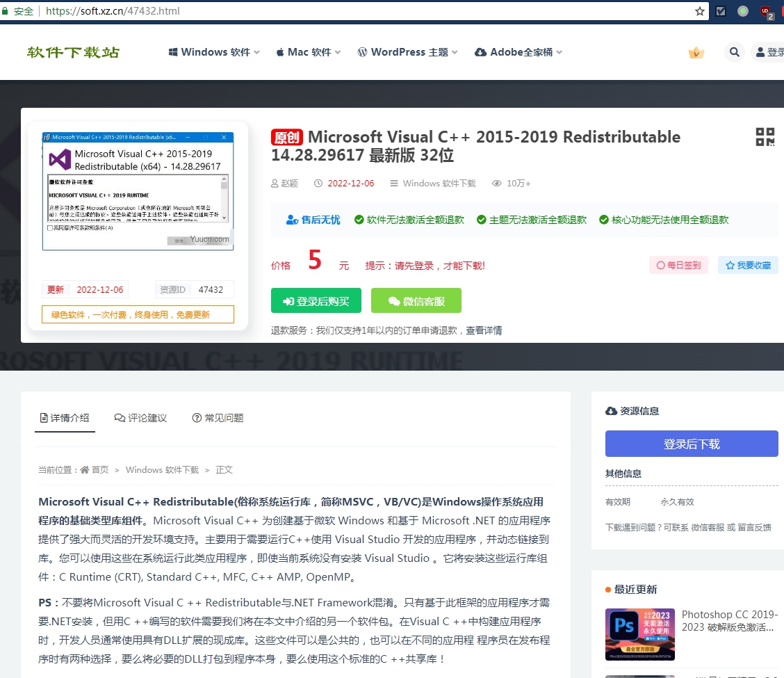784x678 pixels.
Task: Open the Visual C++ installer screenshot thumbnail
Action: tap(138, 191)
